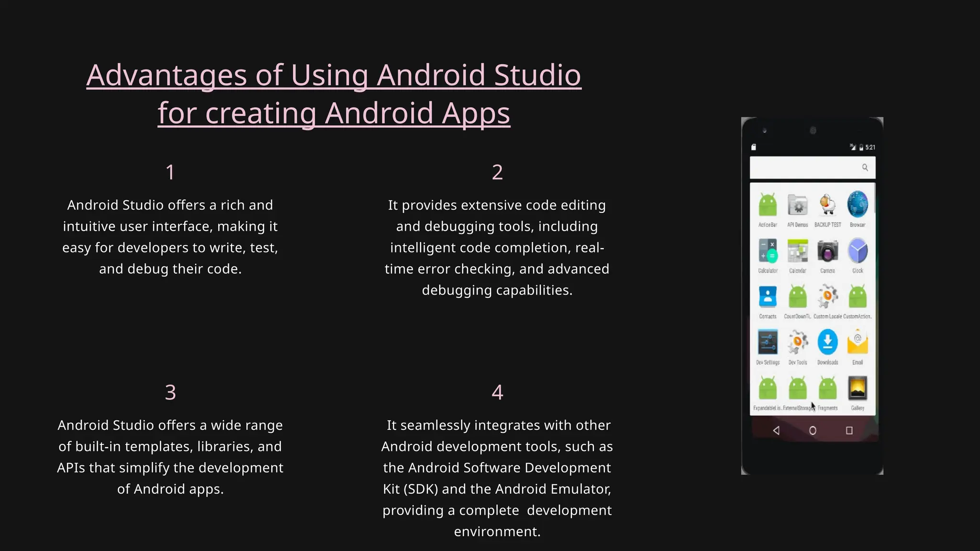This screenshot has width=980, height=551.
Task: Click the 'Advantages of Using Android Studio' title
Action: (x=334, y=75)
